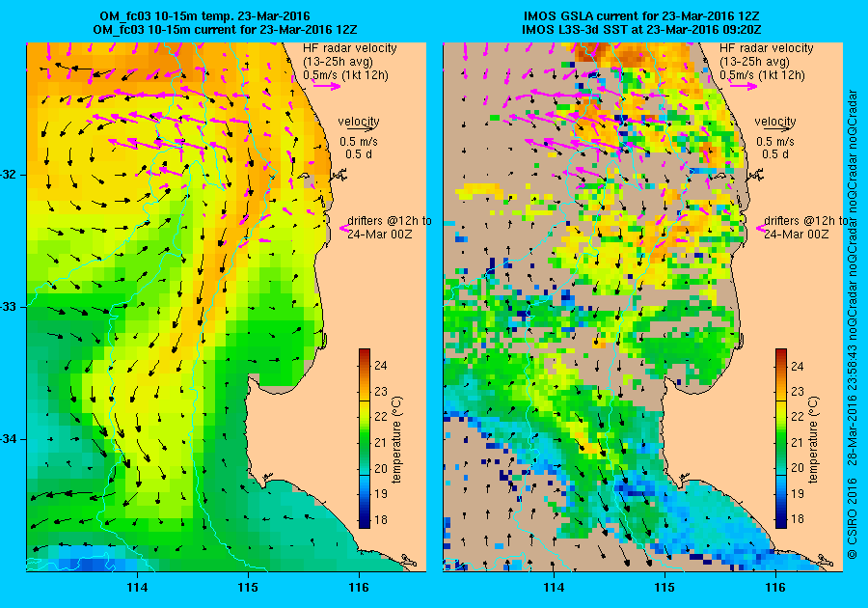Click the '23' tick on left color bar
868x608 pixels.
(x=380, y=392)
